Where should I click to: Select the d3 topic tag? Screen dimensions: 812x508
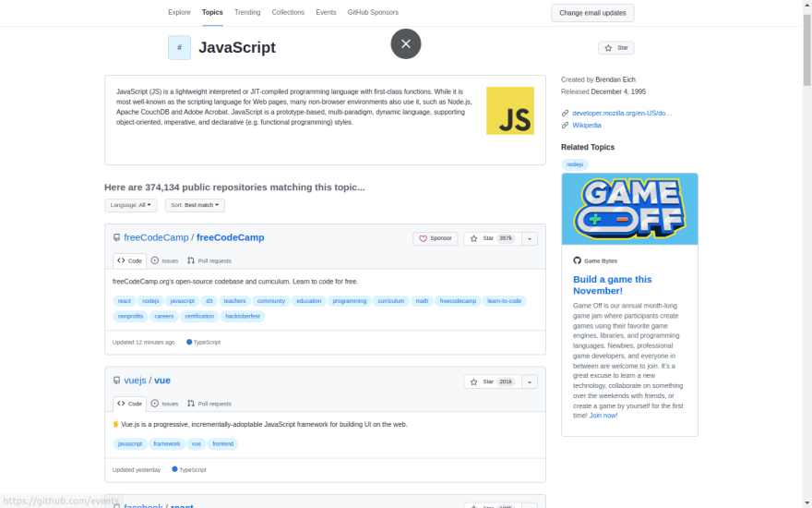[209, 301]
